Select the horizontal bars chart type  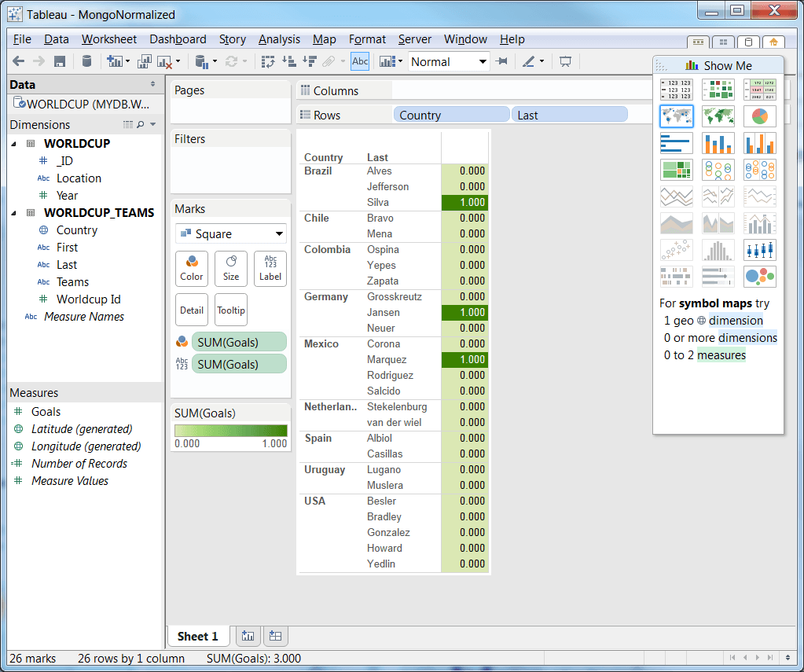(676, 143)
